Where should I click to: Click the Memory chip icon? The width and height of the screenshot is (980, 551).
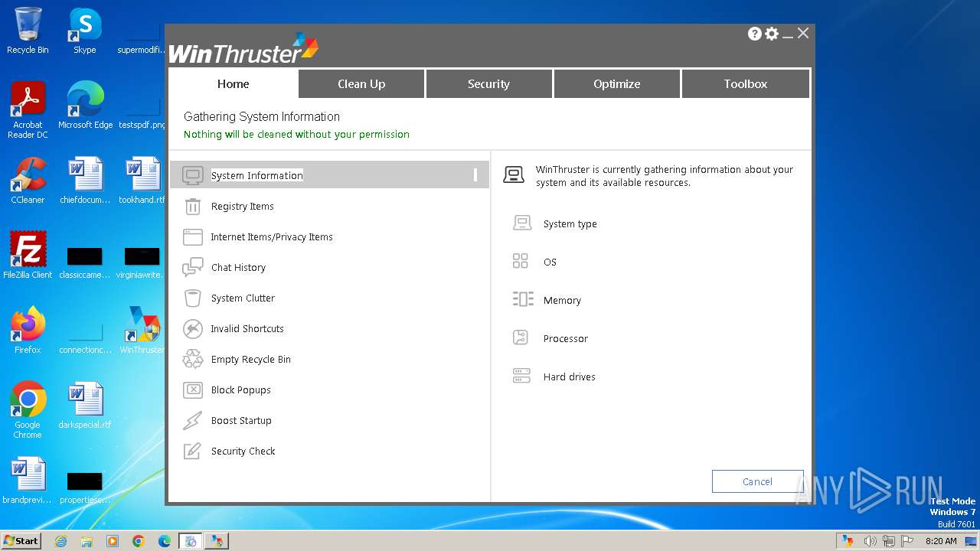click(x=523, y=300)
